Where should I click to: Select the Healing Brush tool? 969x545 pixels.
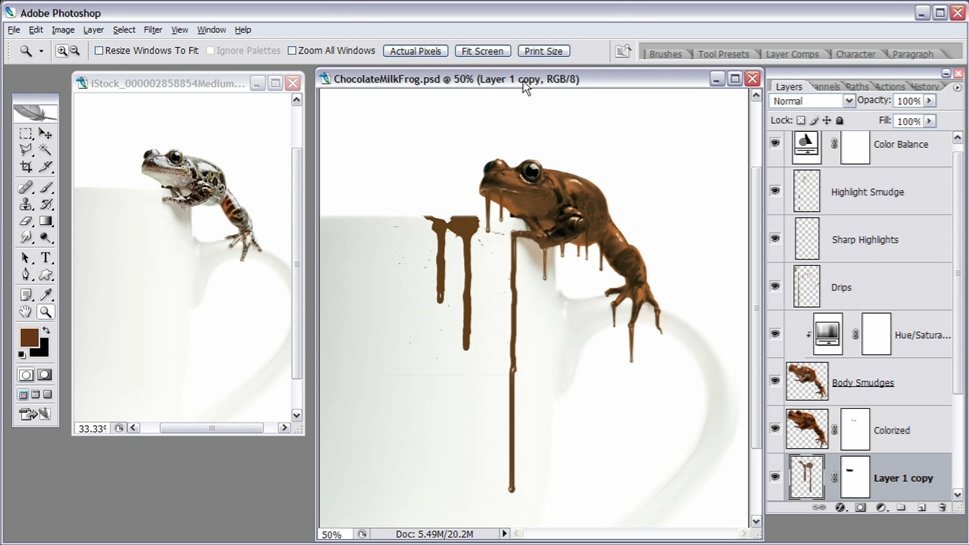click(26, 187)
